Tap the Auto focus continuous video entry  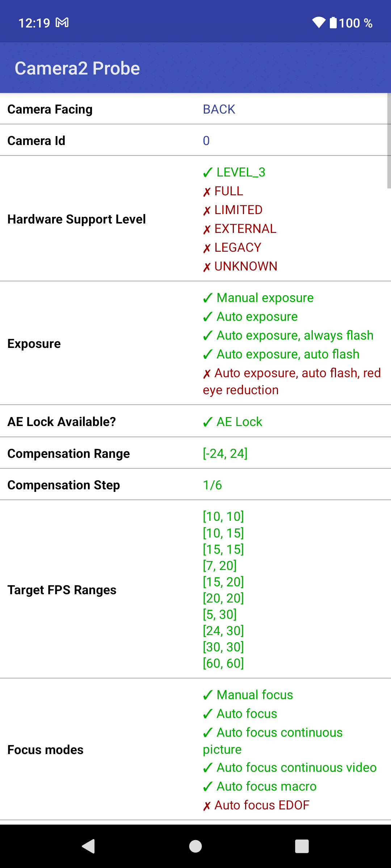point(290,767)
